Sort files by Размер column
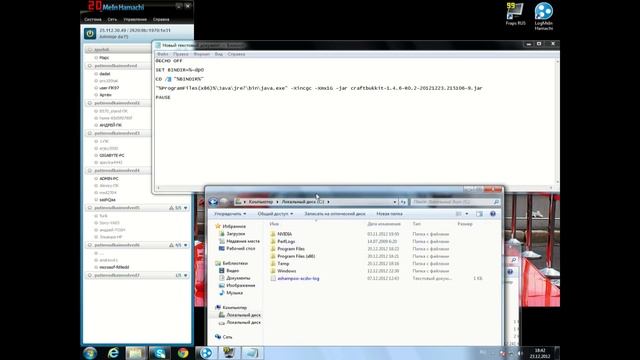640x360 pixels. (x=464, y=224)
